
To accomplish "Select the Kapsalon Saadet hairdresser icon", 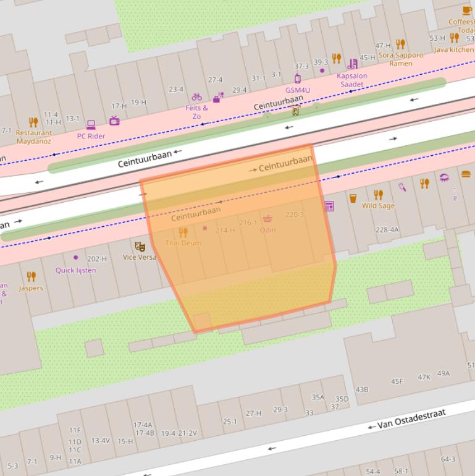I will tap(352, 64).
